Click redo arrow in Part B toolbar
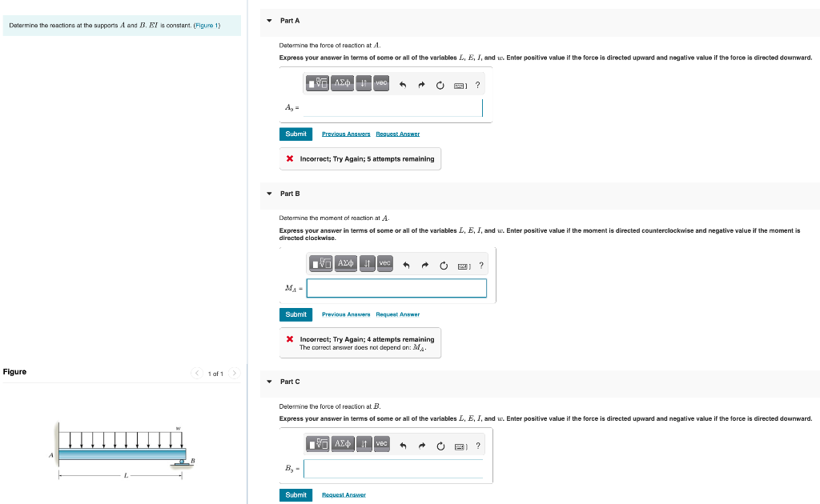This screenshot has width=820, height=504. point(424,266)
